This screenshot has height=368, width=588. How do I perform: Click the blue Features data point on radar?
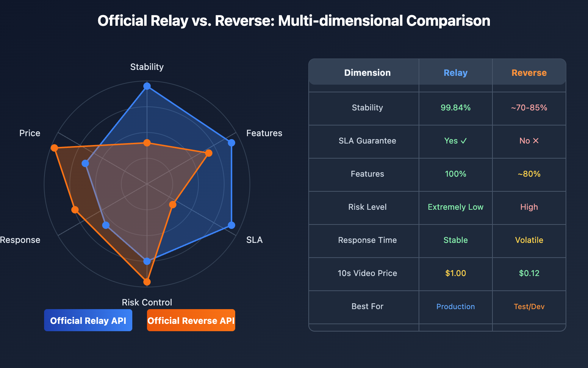tap(232, 143)
